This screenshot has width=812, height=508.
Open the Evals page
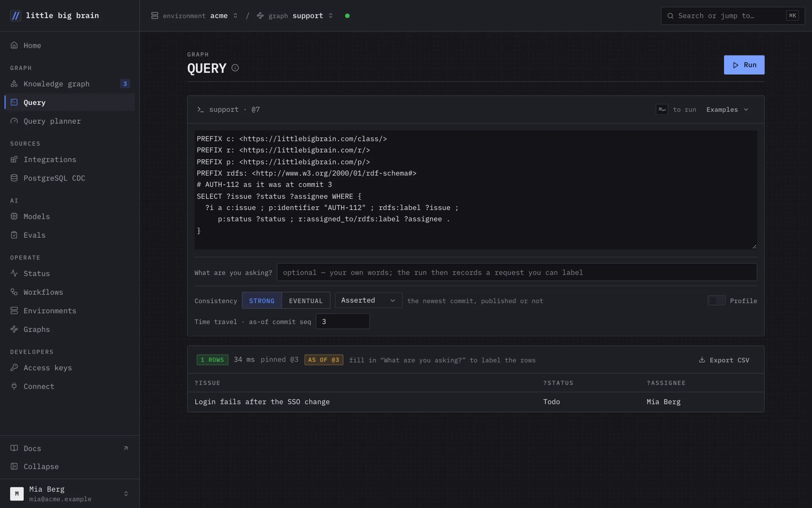(70, 235)
